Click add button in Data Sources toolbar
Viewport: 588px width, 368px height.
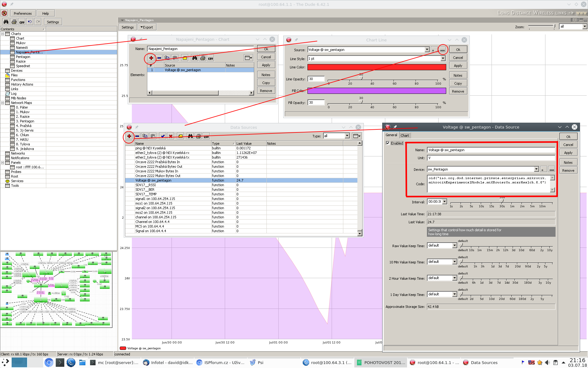tap(129, 136)
